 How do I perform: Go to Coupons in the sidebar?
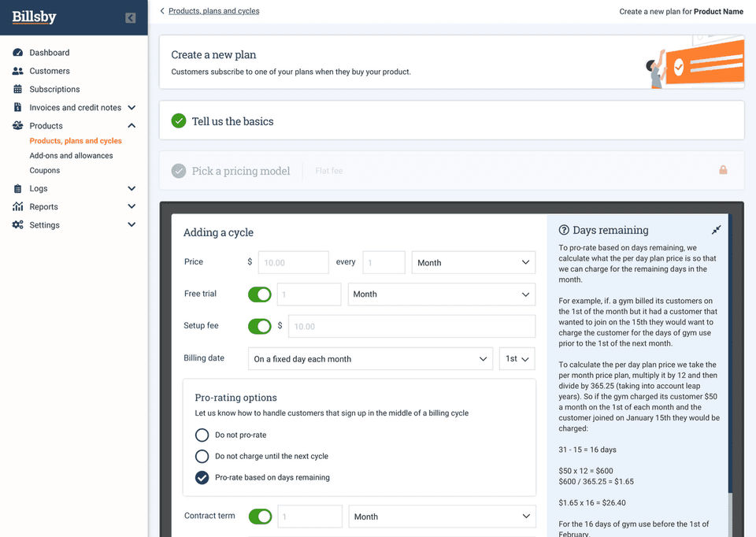tap(45, 171)
